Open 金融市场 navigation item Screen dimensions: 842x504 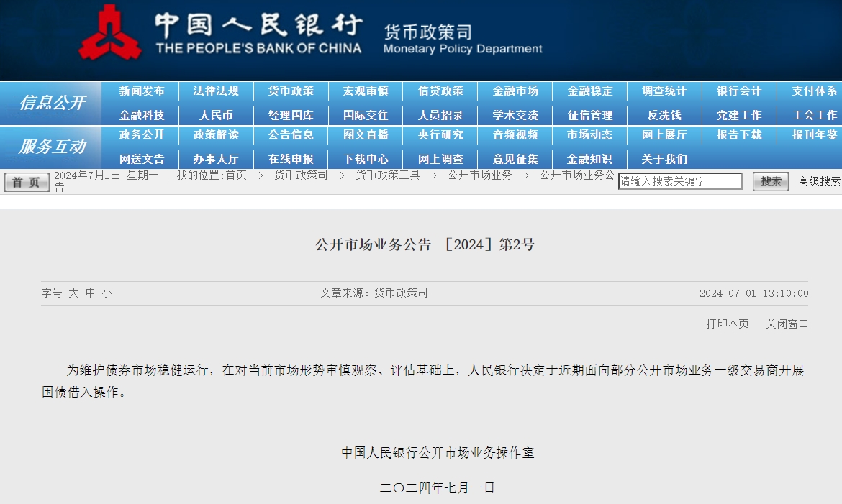pyautogui.click(x=515, y=91)
